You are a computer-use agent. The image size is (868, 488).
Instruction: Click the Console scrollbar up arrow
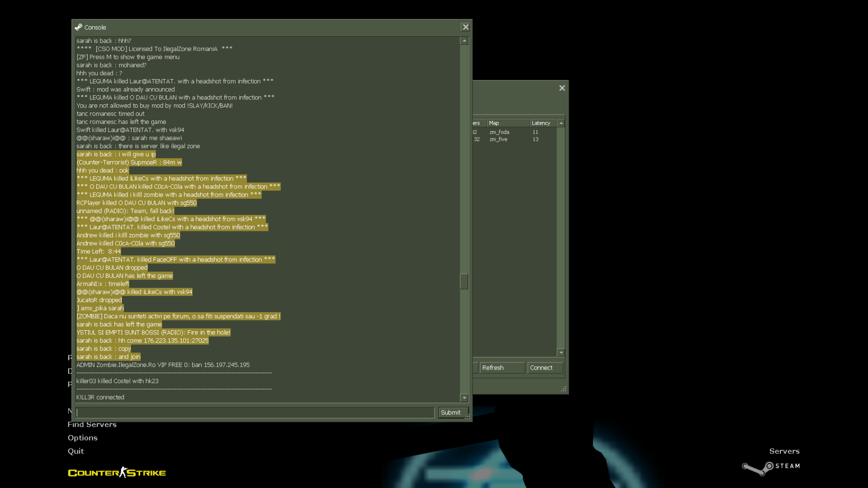coord(464,41)
